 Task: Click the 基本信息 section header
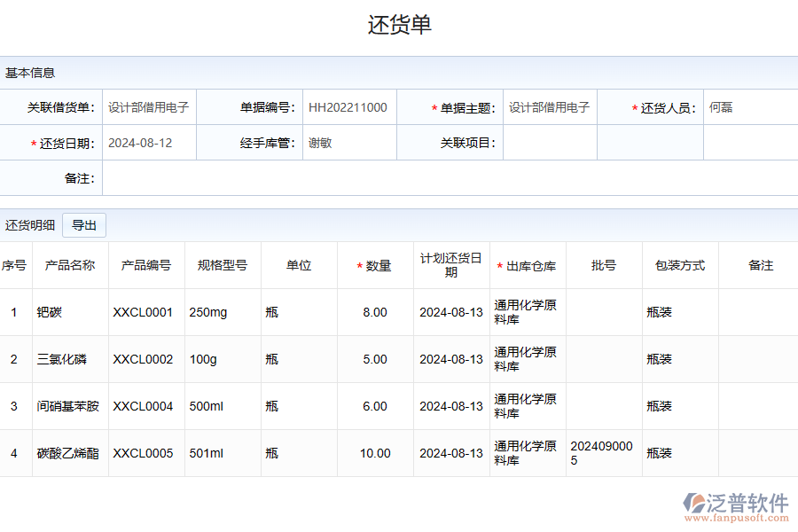click(x=27, y=73)
